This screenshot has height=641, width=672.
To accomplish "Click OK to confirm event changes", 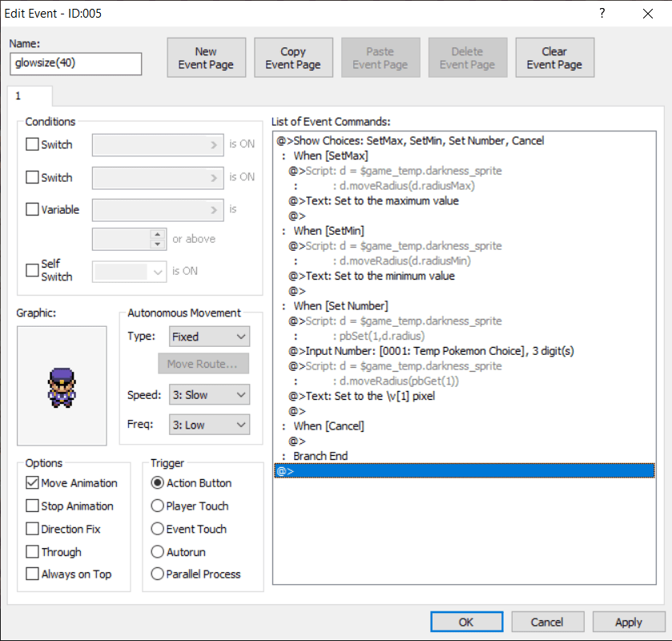I will (466, 623).
